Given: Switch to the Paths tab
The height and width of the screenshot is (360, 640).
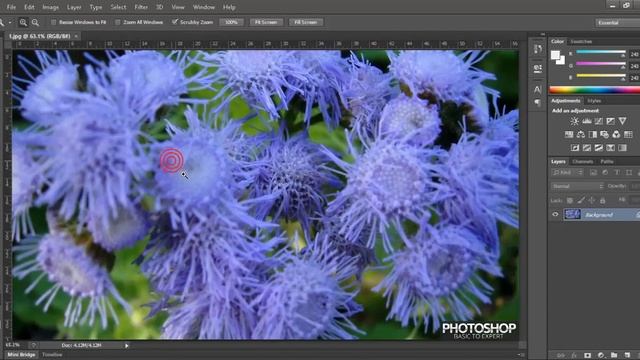Looking at the screenshot, I should tap(607, 162).
